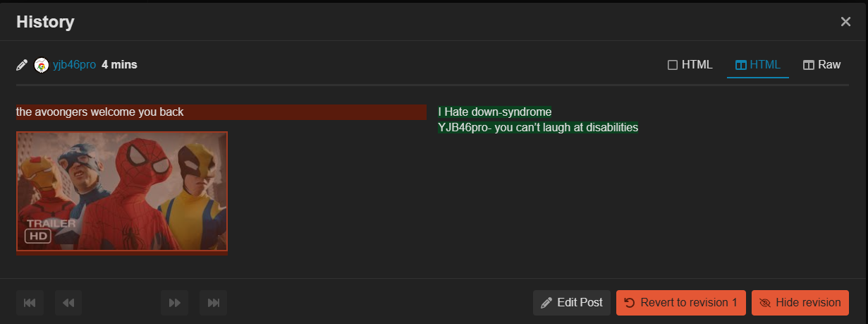Select the side-by-side HTML view tab
Image resolution: width=868 pixels, height=324 pixels.
[758, 65]
